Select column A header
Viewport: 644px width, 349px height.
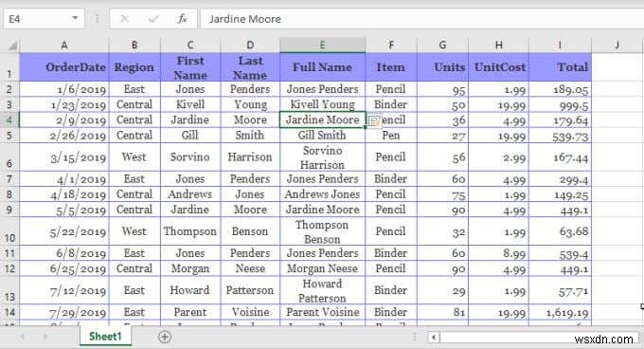pos(64,46)
